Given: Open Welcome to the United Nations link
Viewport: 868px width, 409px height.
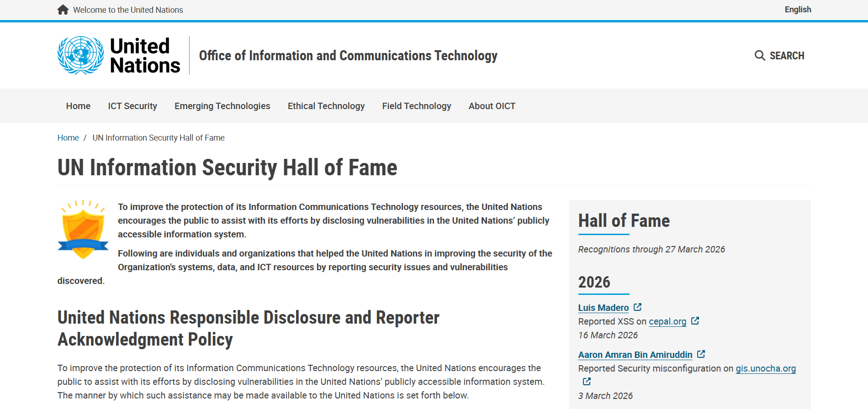Looking at the screenshot, I should click(x=128, y=10).
